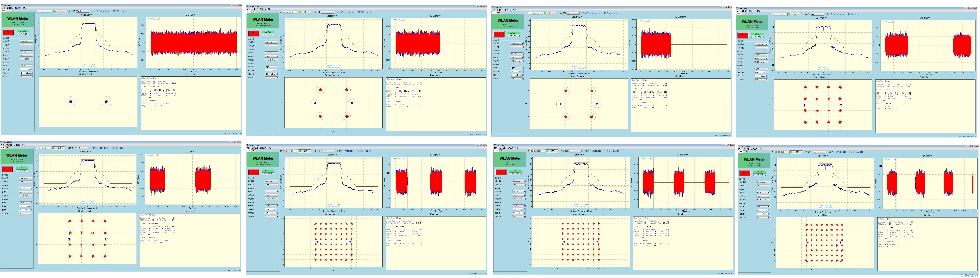Click the WLAN Meter antenna icon in the 6.5Mbps window title bar
The image size is (980, 278).
2,5
